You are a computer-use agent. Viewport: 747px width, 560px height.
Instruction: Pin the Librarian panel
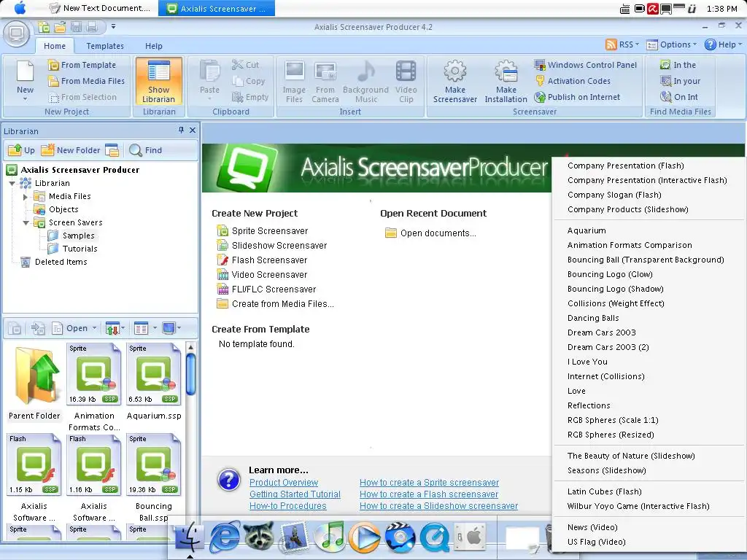[x=181, y=130]
